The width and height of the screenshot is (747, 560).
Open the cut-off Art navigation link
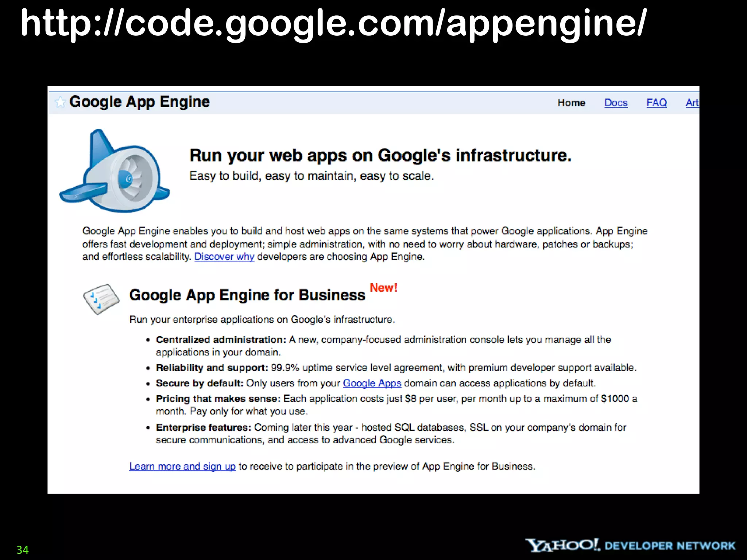[692, 103]
